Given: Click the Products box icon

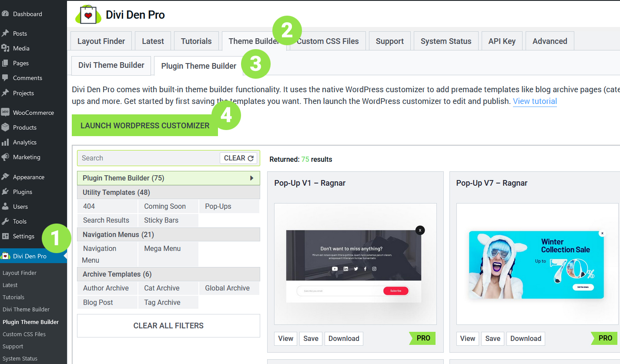Looking at the screenshot, I should tap(5, 127).
